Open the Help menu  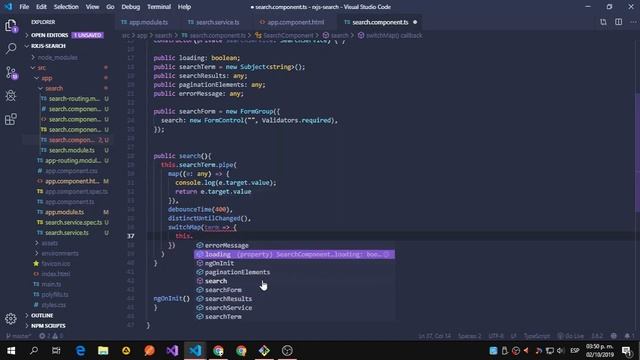(x=184, y=7)
